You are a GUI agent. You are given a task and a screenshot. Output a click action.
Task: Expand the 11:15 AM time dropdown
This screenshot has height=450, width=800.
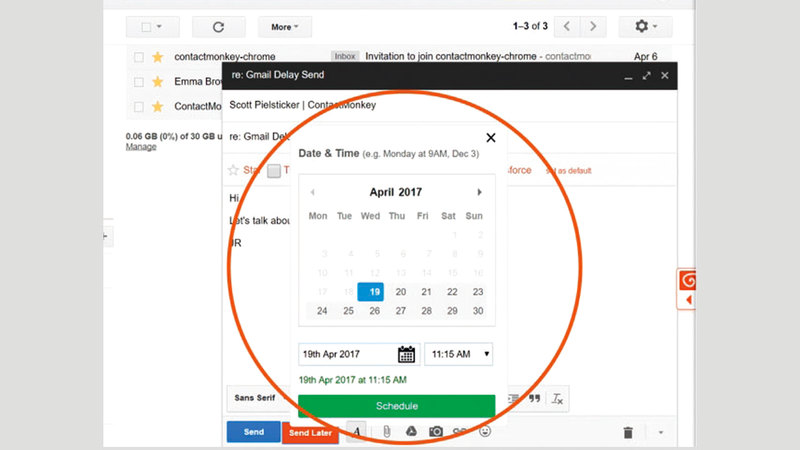pos(459,354)
